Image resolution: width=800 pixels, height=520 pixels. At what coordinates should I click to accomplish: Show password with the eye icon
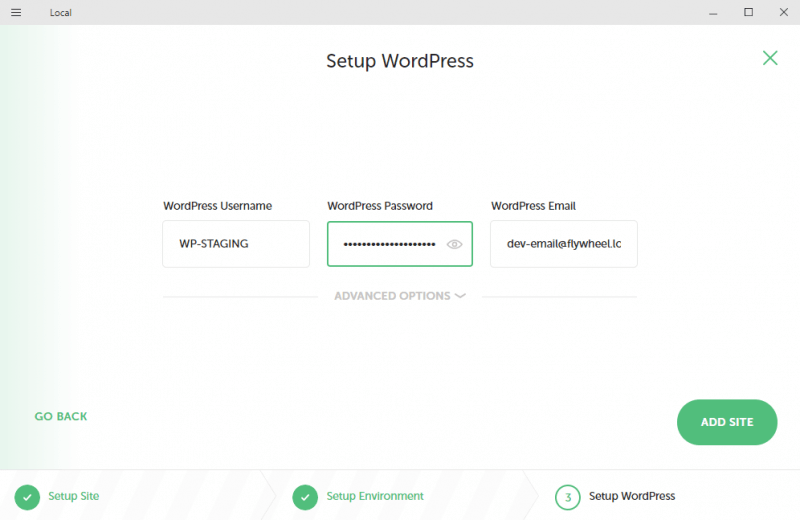454,244
